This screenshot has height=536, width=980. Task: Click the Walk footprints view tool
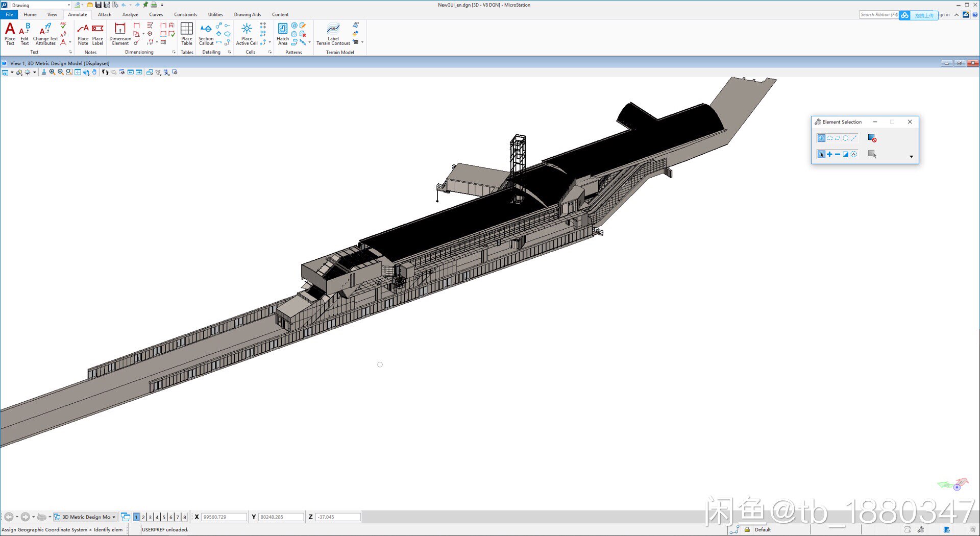105,72
